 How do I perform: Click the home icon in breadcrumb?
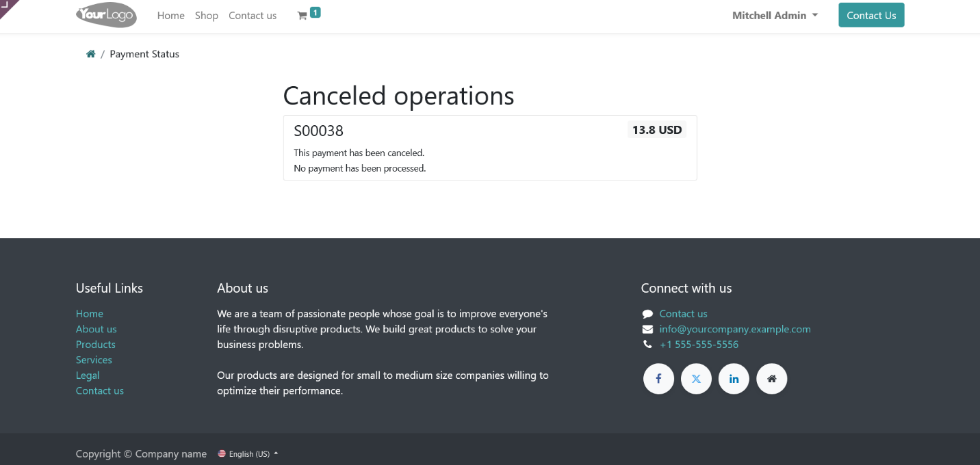pyautogui.click(x=90, y=54)
